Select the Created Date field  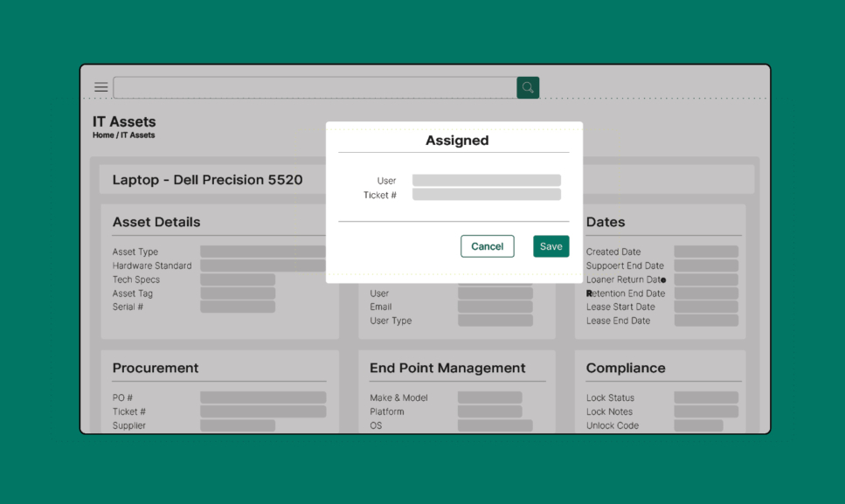706,252
